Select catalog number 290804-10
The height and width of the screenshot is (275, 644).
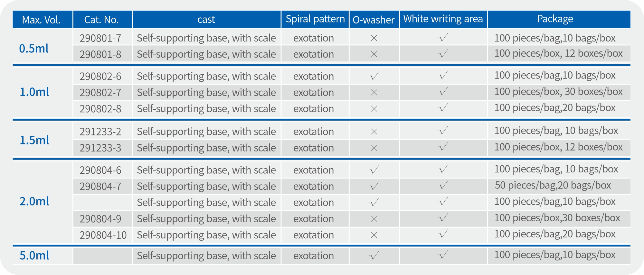103,235
